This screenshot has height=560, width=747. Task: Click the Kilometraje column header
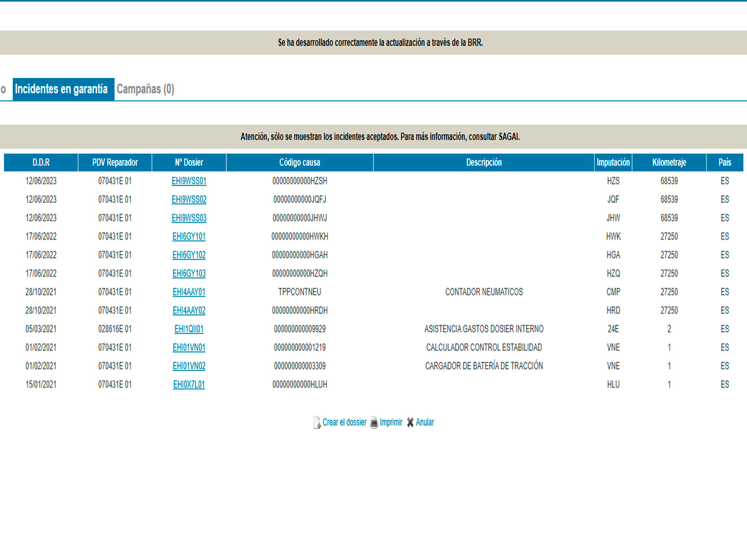[669, 162]
